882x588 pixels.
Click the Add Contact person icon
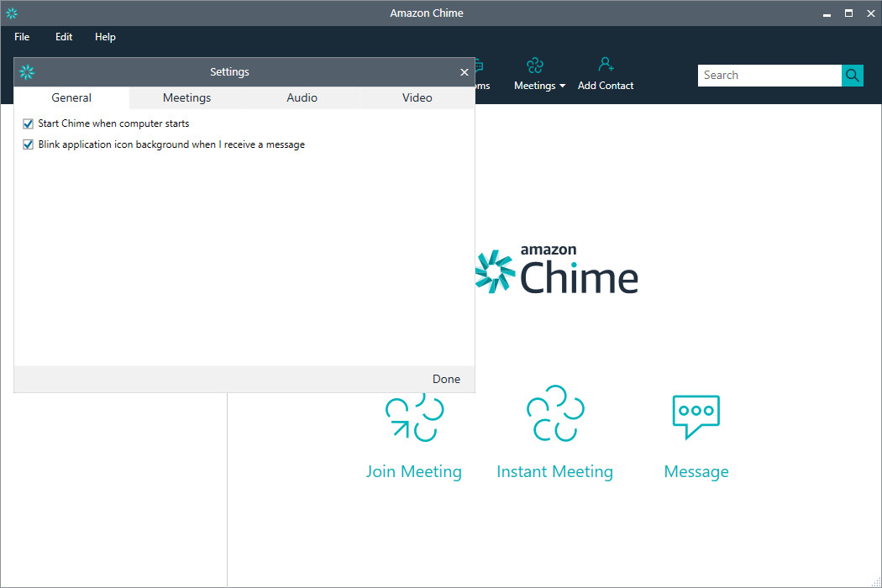coord(606,64)
